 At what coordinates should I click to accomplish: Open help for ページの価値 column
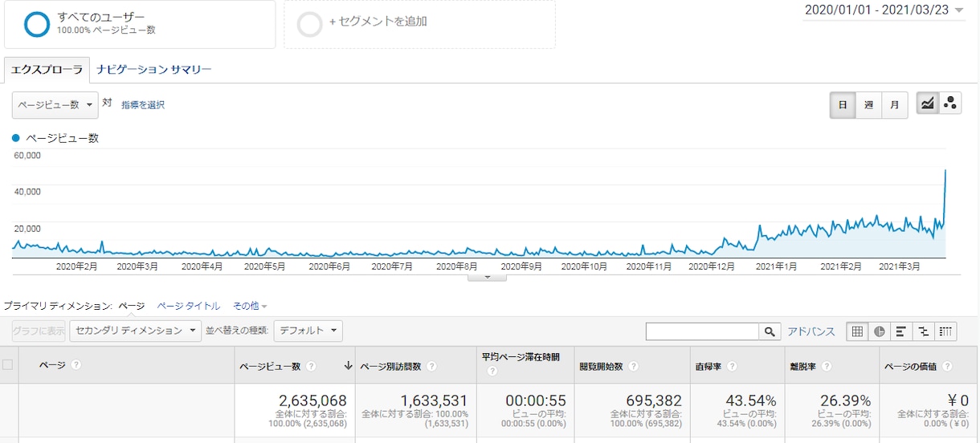coord(948,367)
